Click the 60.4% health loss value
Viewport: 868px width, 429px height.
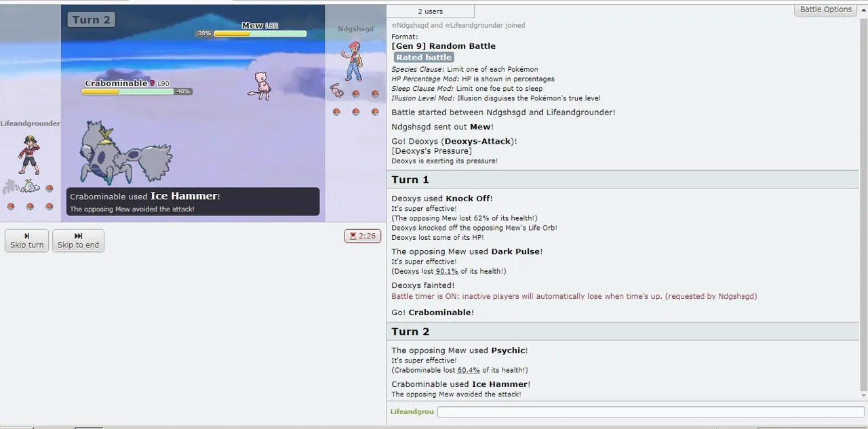tap(469, 370)
